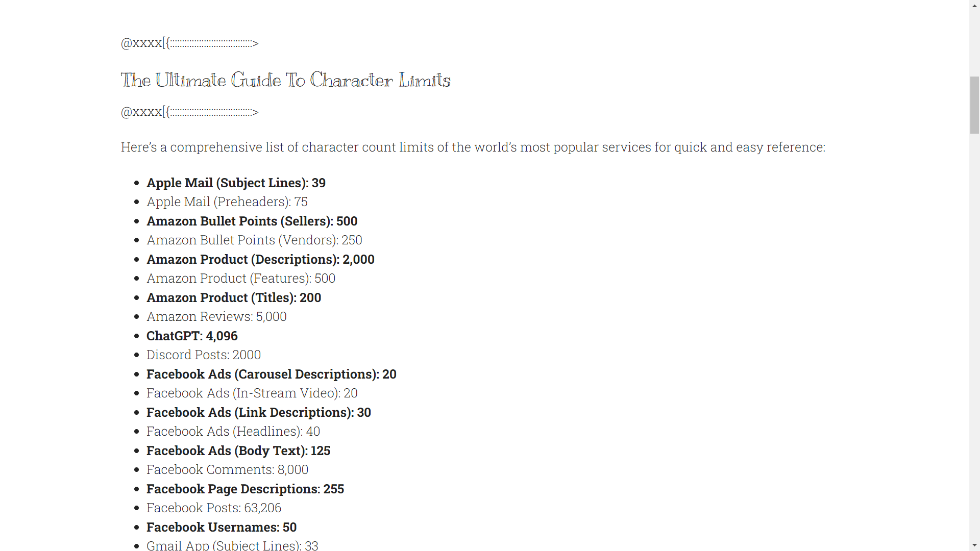Select the Apple Mail Subject Lines entry
This screenshot has height=551, width=980.
(236, 183)
